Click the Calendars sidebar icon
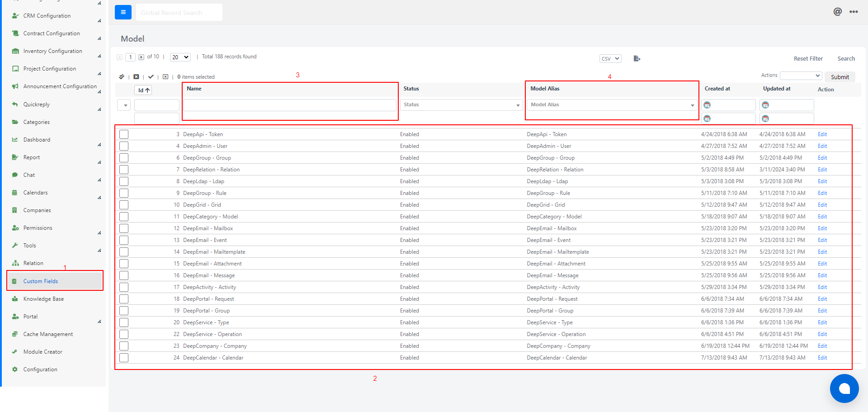 coord(15,193)
